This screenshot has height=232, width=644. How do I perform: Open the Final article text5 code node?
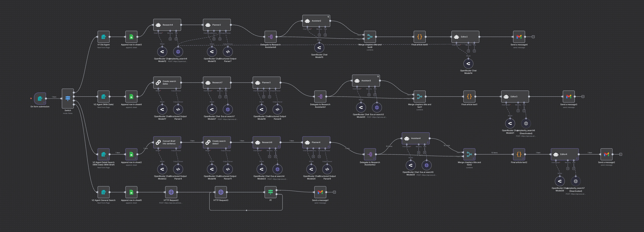(x=419, y=37)
